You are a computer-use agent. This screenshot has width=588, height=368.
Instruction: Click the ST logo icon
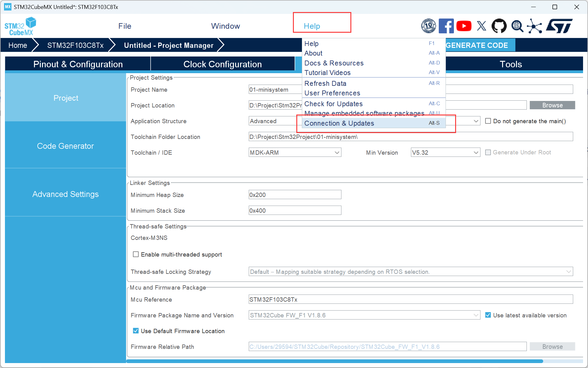point(559,26)
